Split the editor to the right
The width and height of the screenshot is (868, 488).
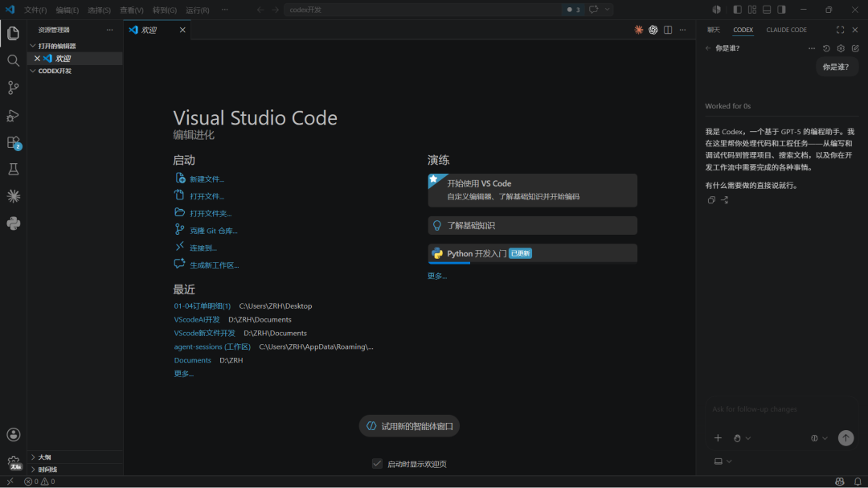[x=668, y=30]
